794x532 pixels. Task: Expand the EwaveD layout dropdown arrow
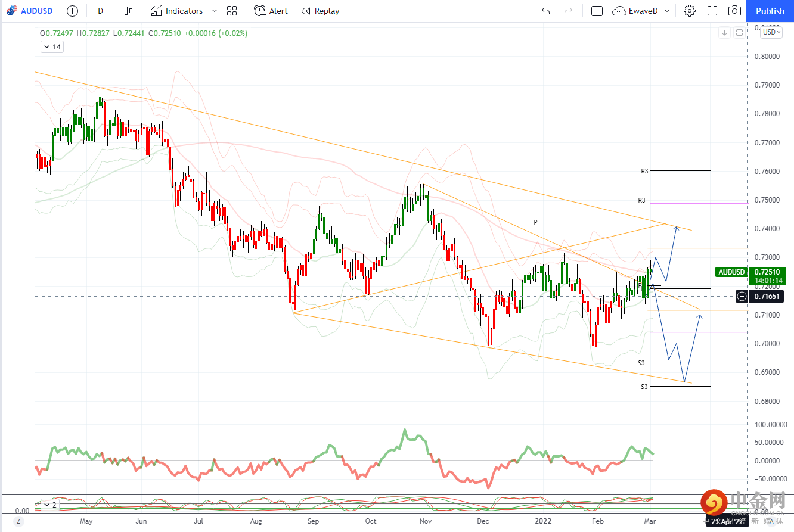667,11
